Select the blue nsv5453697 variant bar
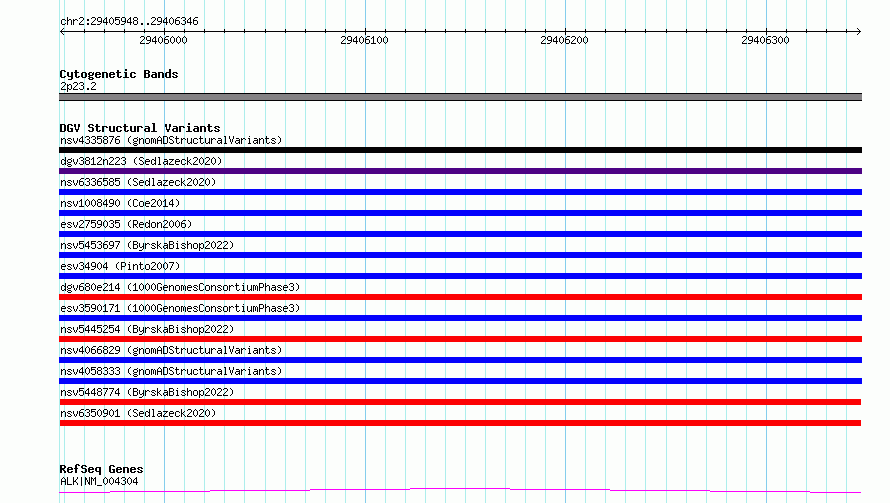 click(460, 255)
